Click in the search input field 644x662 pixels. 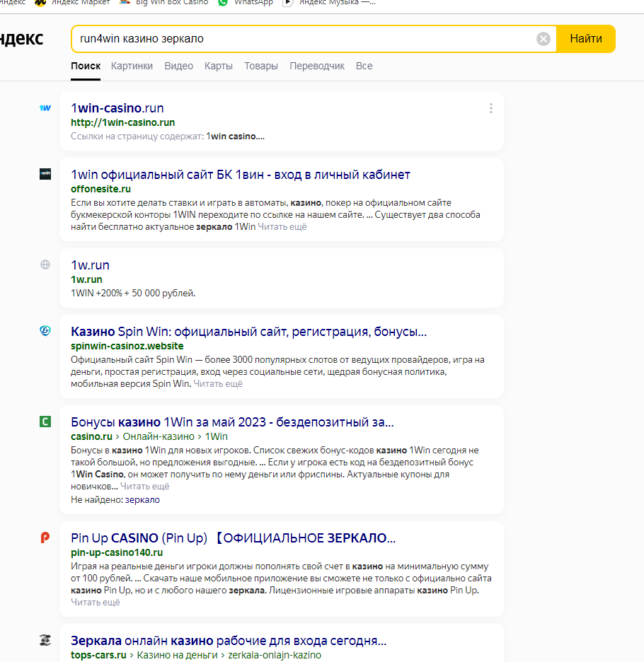click(304, 39)
